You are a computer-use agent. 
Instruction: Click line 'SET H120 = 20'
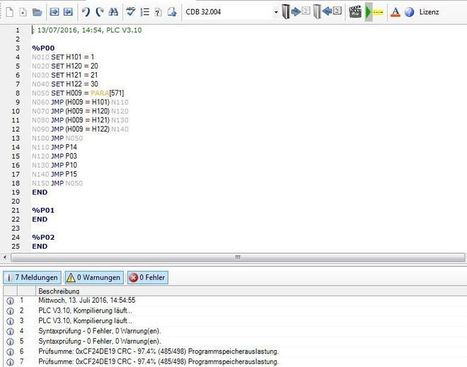(x=65, y=66)
